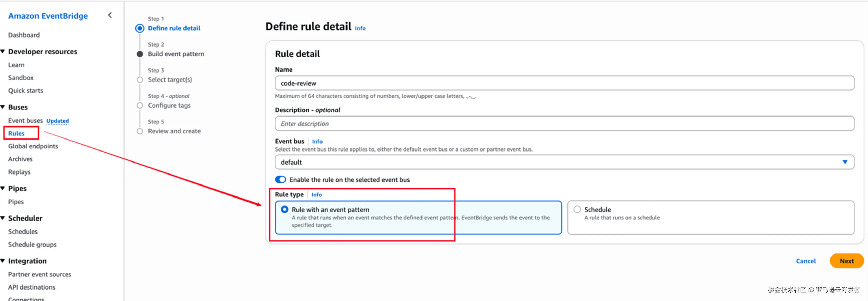Open Rules in the sidebar
Image resolution: width=868 pixels, height=301 pixels.
coord(17,133)
